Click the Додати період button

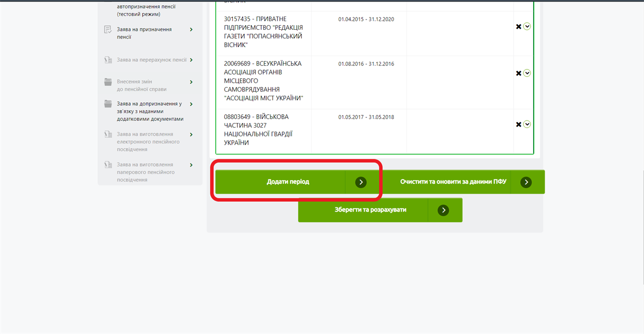click(297, 182)
